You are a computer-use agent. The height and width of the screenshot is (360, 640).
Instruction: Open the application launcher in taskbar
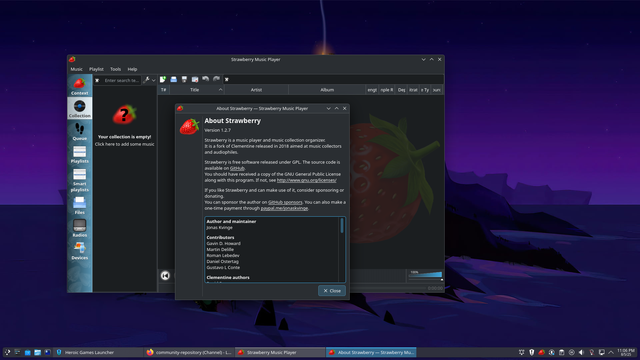tap(7, 352)
